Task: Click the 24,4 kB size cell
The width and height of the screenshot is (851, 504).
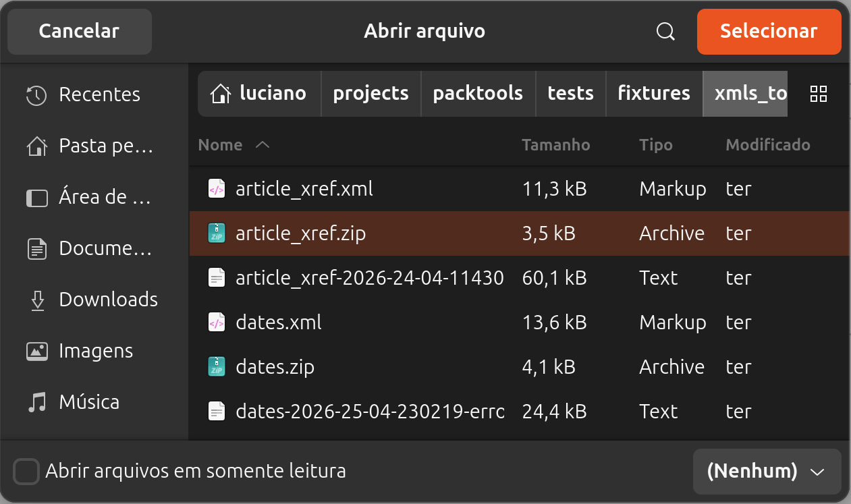Action: pyautogui.click(x=555, y=412)
